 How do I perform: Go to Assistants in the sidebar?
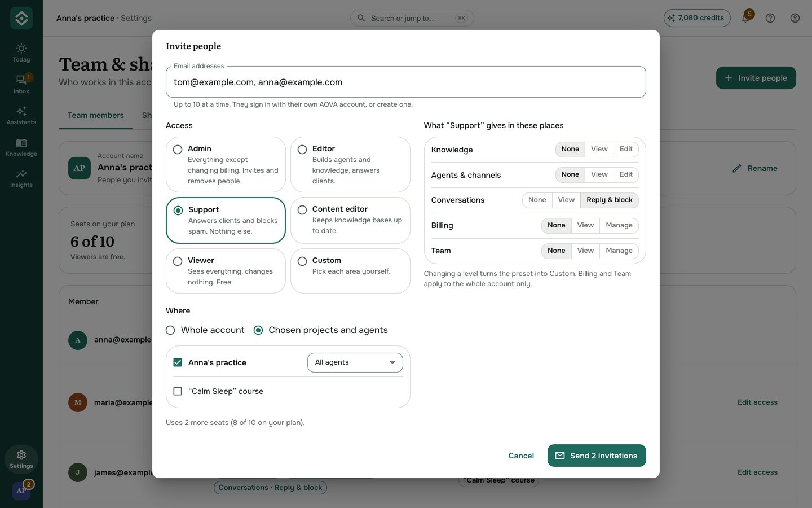(x=21, y=115)
